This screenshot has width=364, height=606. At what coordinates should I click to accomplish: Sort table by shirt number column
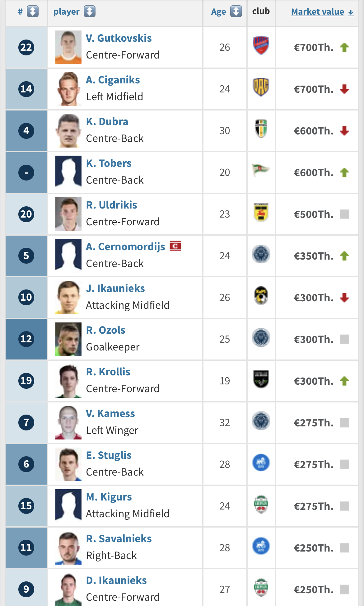(x=32, y=12)
